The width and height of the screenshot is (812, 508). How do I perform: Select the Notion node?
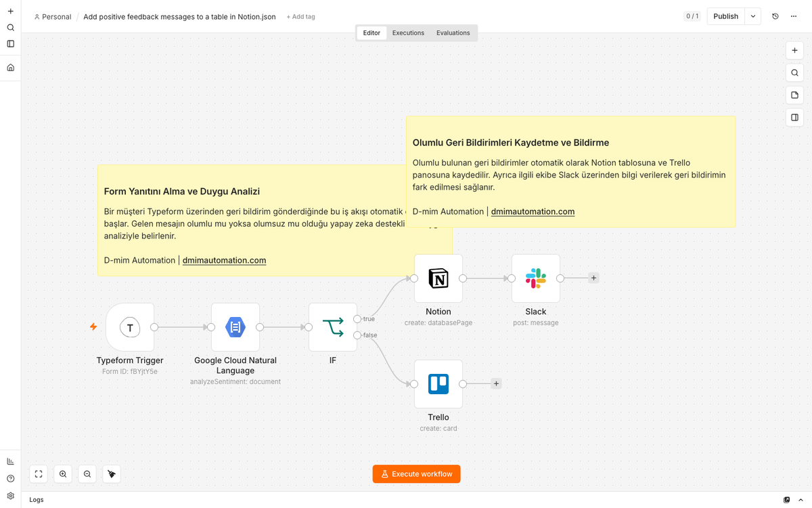pyautogui.click(x=438, y=278)
